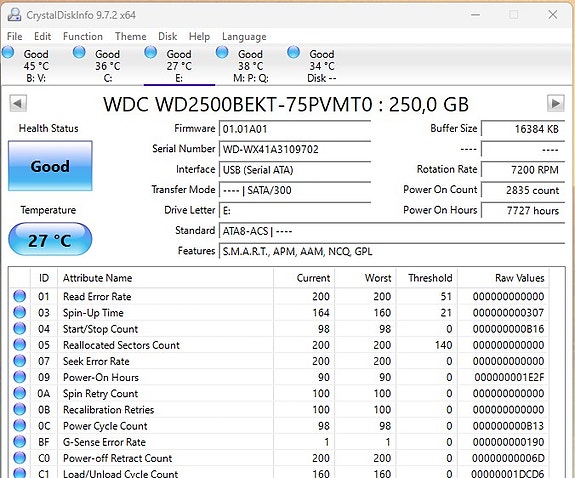
Task: Open the Language menu
Action: point(244,37)
